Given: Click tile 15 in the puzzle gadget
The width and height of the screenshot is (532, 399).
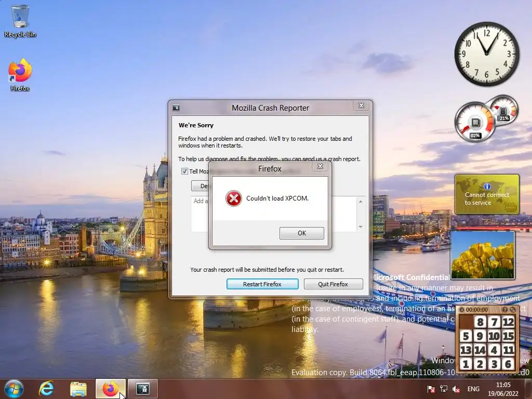Looking at the screenshot, I should click(508, 336).
